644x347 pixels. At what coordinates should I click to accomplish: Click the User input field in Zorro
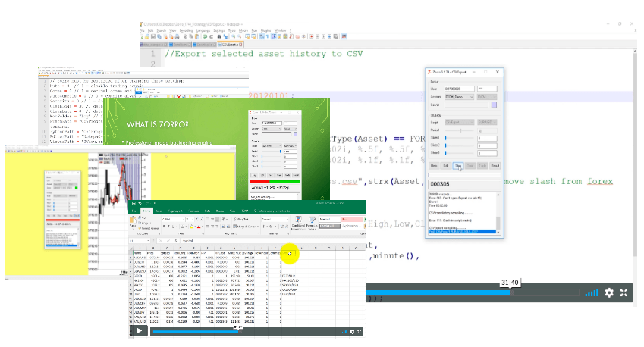[x=459, y=89]
